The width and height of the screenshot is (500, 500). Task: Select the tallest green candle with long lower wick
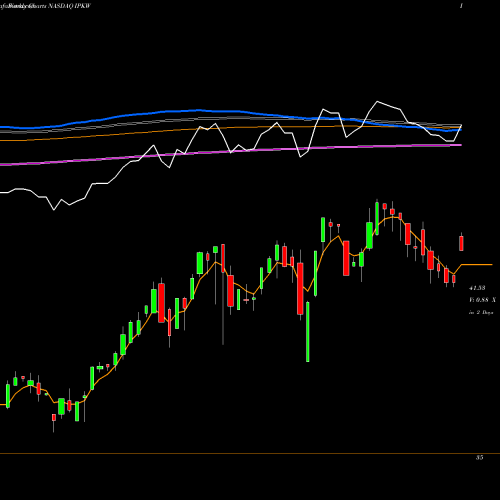pyautogui.click(x=308, y=332)
